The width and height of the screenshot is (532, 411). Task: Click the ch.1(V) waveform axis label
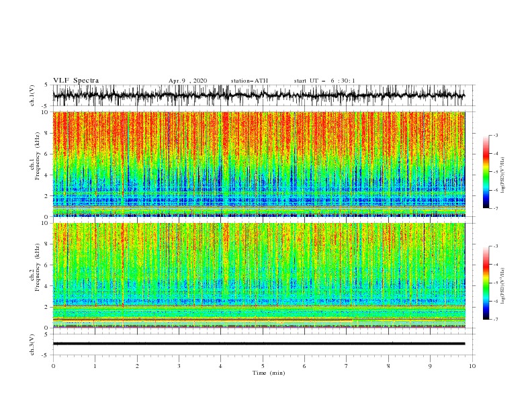pyautogui.click(x=32, y=95)
